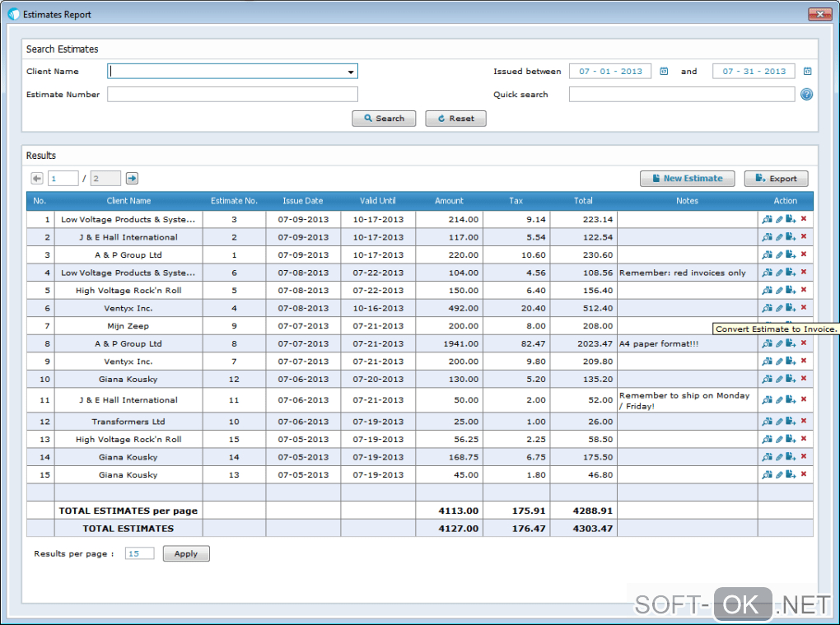Sort by the Amount column header
Screen dimensions: 840x625
point(449,201)
